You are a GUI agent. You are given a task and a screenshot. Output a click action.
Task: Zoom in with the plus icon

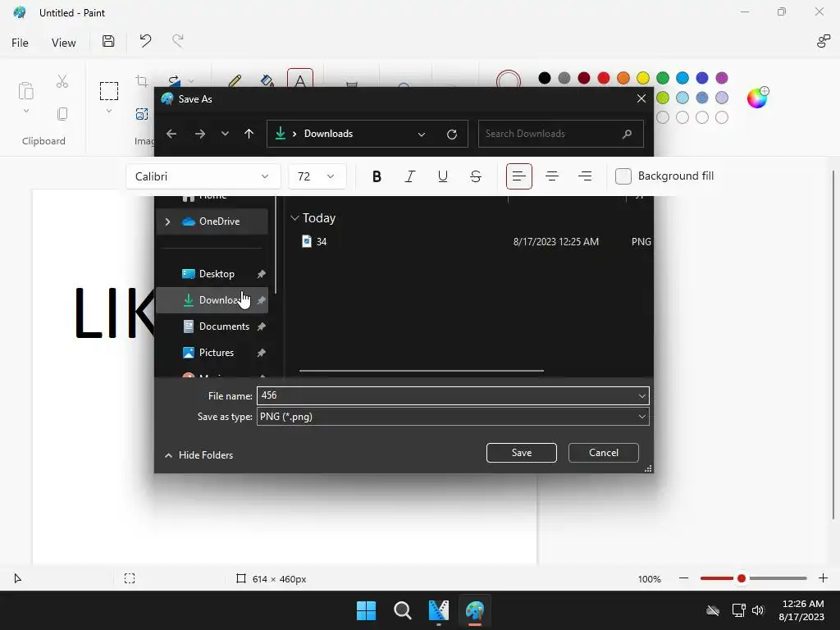[x=823, y=578]
